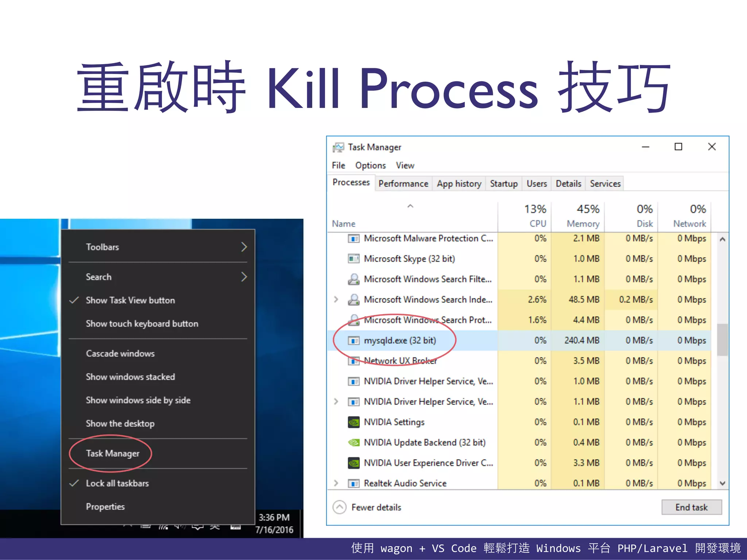This screenshot has height=560, width=747.
Task: Click the Microsoft Skype (32 bit) process icon
Action: [x=353, y=259]
